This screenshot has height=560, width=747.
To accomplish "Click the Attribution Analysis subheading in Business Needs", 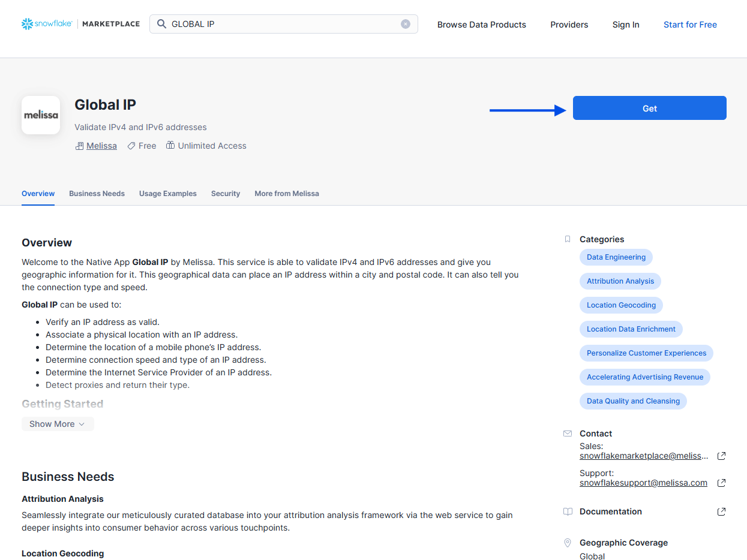I will [62, 499].
